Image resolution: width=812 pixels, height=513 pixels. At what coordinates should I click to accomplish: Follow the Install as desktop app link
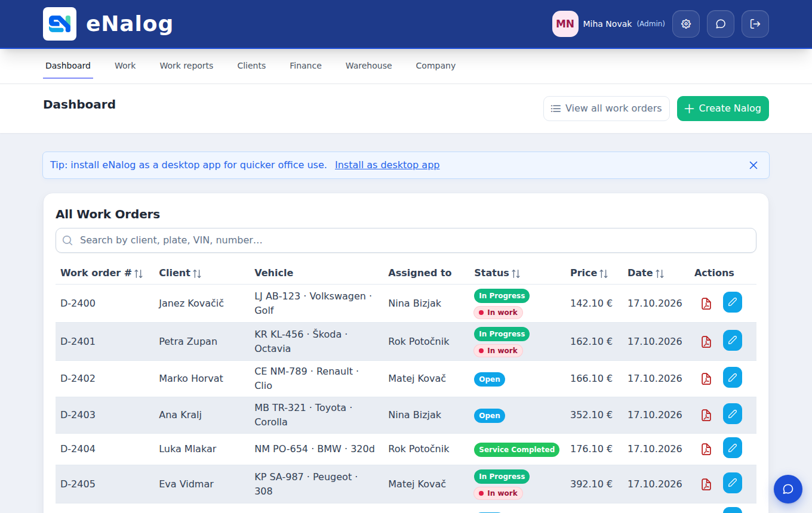click(387, 165)
